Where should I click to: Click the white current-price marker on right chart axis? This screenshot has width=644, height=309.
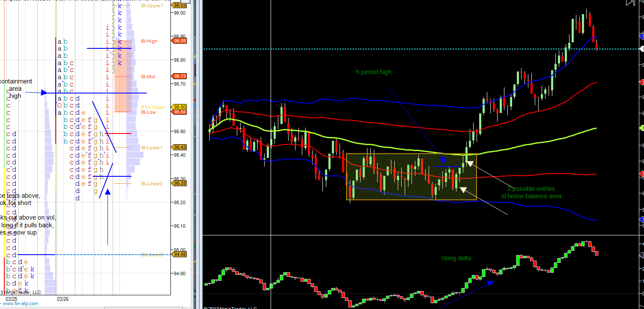(x=641, y=49)
